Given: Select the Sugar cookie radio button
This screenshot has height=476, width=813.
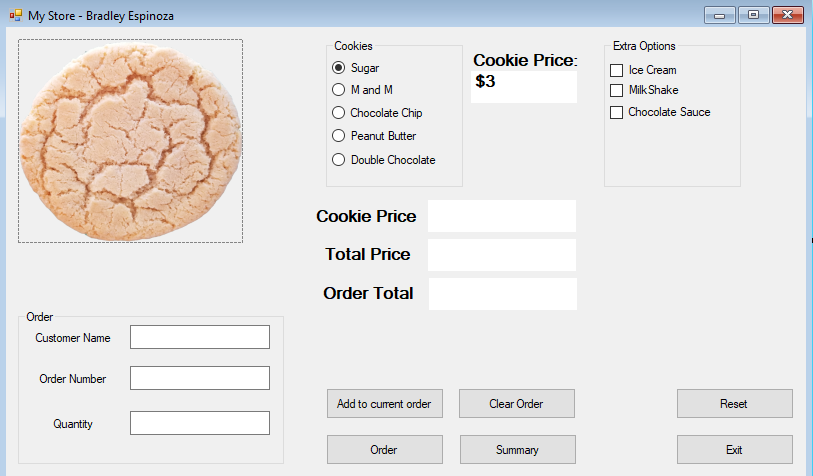Looking at the screenshot, I should 338,68.
